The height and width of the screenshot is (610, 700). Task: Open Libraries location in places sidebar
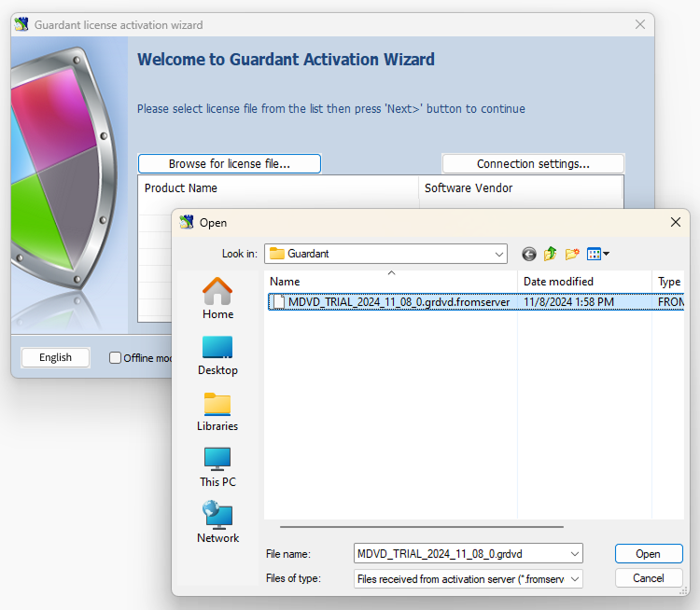point(217,411)
